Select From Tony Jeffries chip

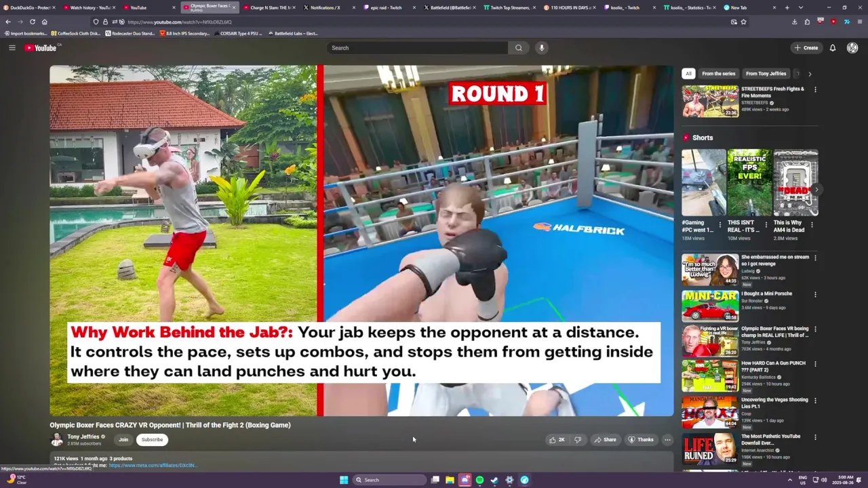766,73
